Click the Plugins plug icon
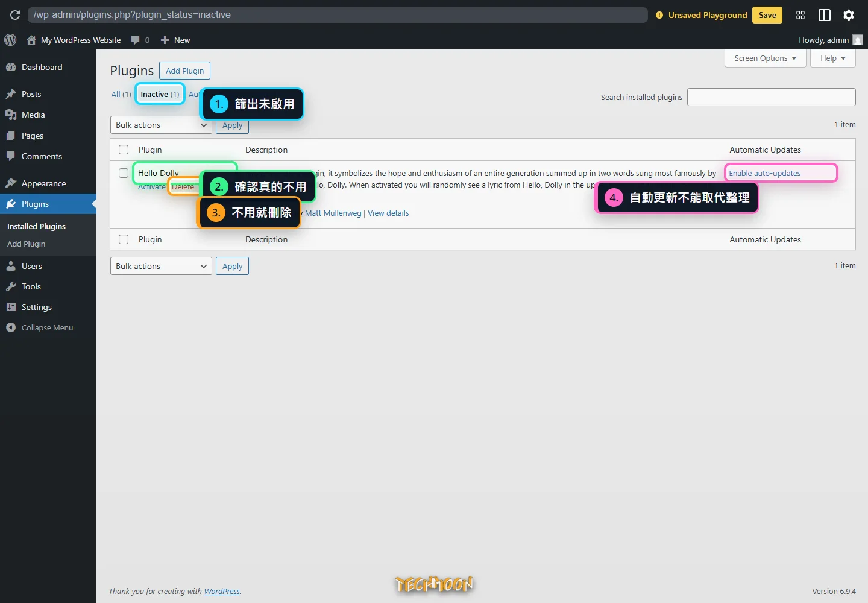 [x=11, y=204]
